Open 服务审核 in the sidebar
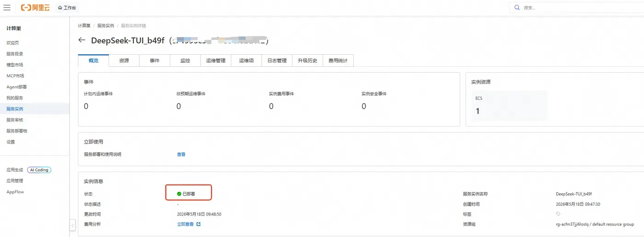644x237 pixels. [x=15, y=120]
